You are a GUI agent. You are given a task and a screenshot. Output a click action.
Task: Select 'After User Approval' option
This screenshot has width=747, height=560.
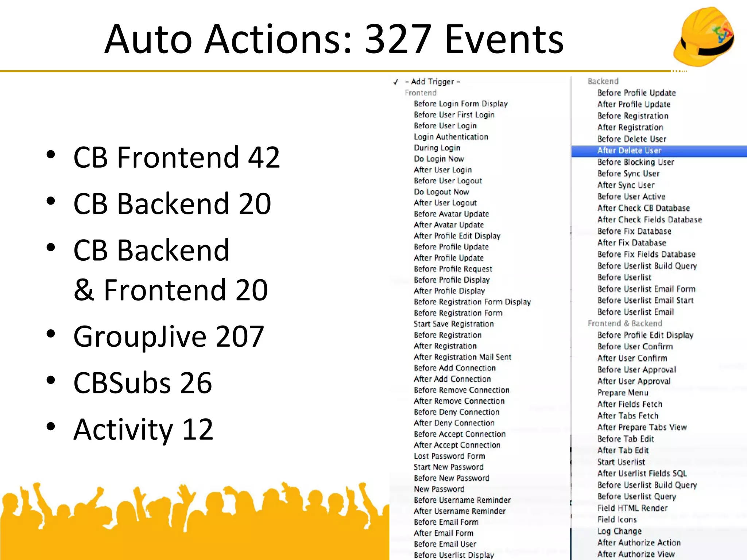point(634,381)
